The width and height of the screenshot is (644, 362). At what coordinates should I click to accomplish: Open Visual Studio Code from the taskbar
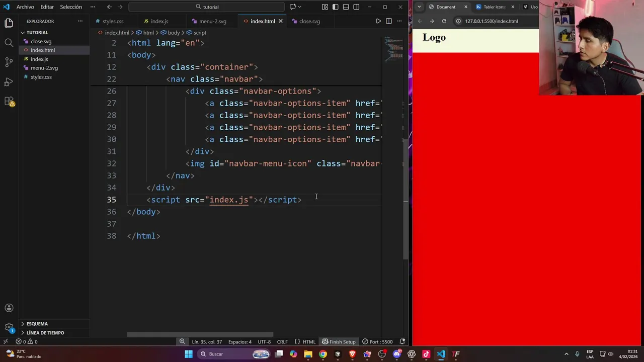click(x=441, y=354)
